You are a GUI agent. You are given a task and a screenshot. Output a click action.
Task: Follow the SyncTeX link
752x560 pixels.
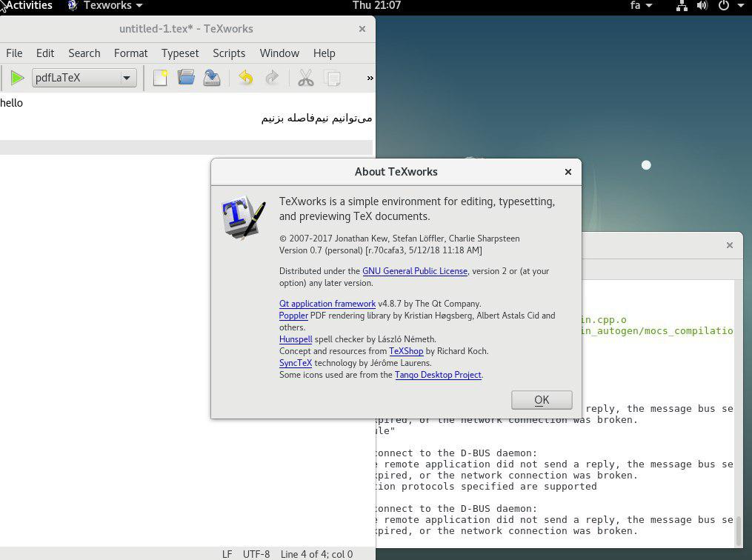point(296,363)
